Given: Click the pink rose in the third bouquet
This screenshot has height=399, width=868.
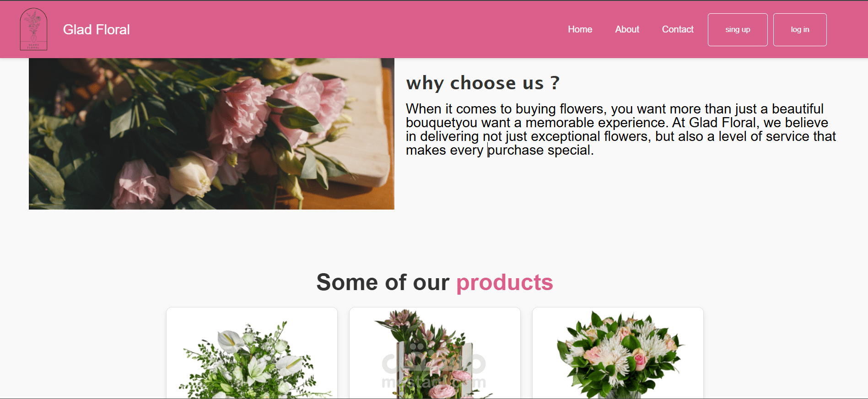Looking at the screenshot, I should point(640,360).
